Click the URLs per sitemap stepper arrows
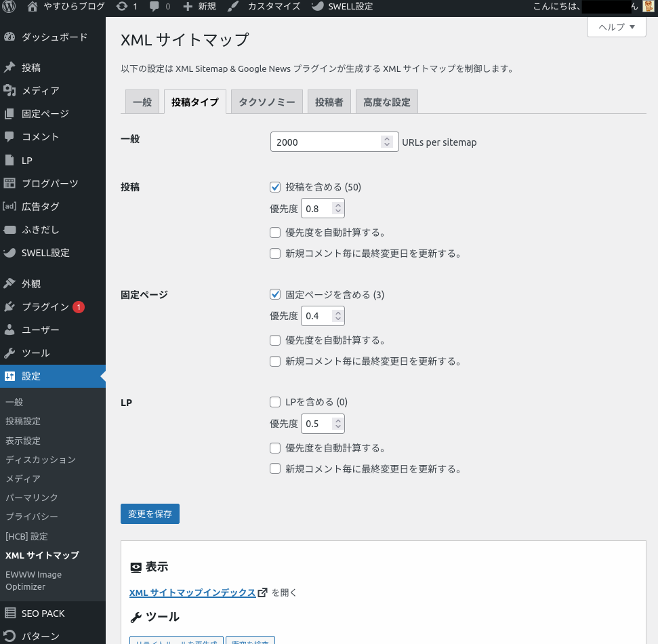Screen dimensions: 658x644 pyautogui.click(x=387, y=142)
